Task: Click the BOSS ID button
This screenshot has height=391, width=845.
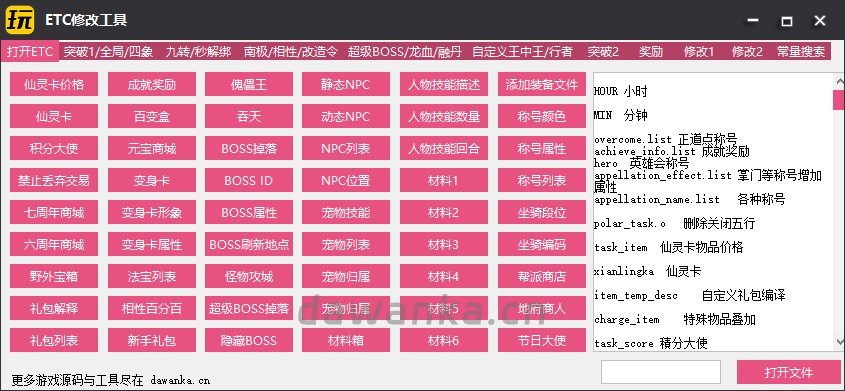Action: coord(249,180)
